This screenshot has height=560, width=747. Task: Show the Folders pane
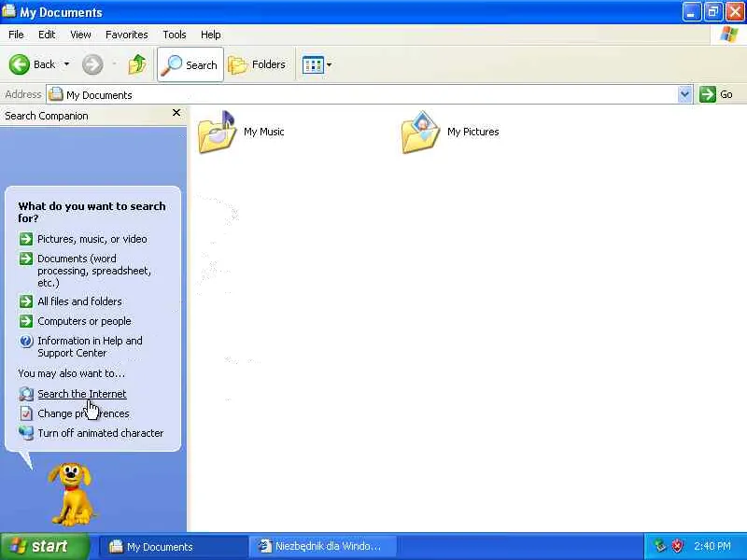point(258,64)
